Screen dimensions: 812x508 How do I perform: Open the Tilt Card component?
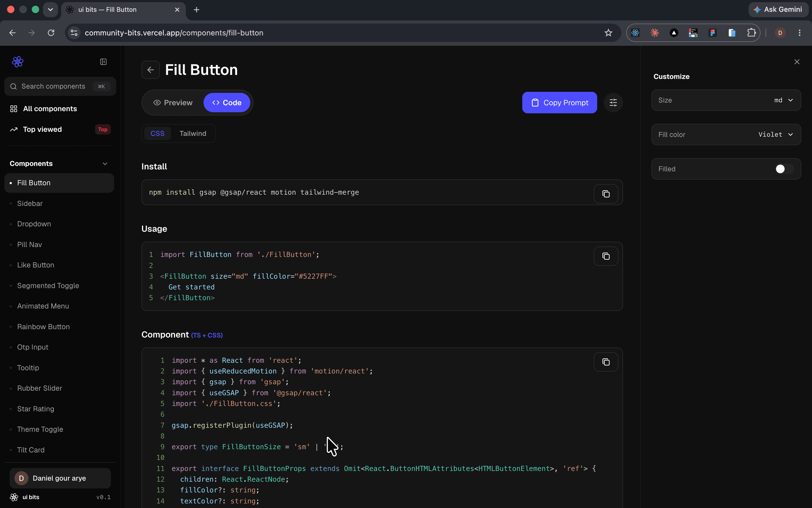tap(59, 450)
